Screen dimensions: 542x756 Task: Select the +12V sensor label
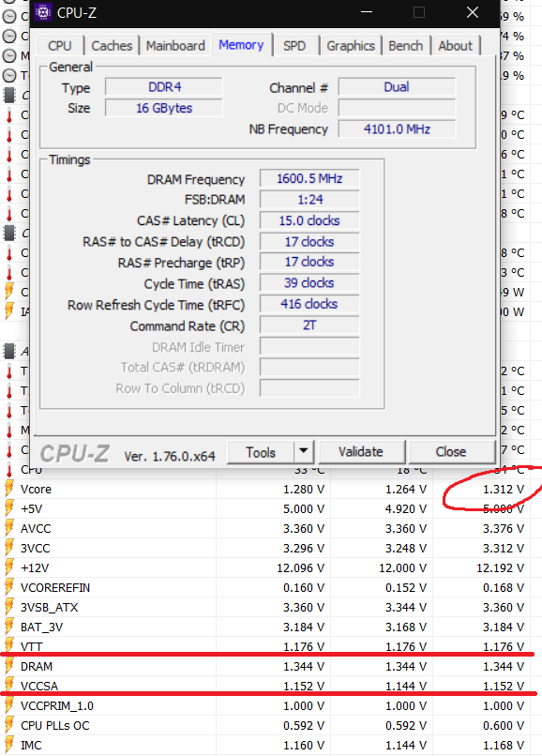[35, 568]
